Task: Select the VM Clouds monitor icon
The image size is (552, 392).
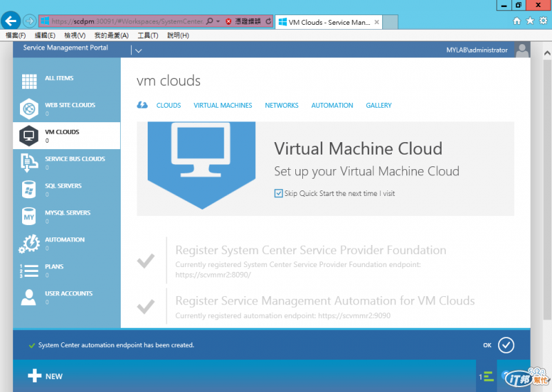Action: point(29,135)
